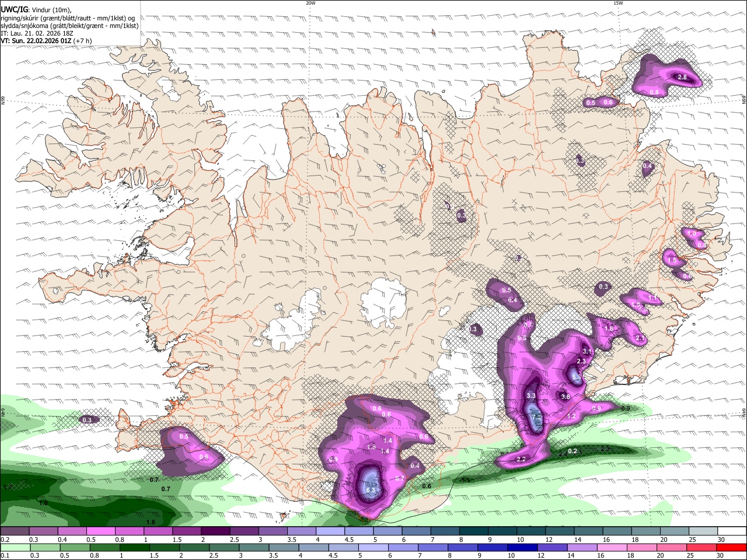Select the 3.8 snowfall value

[565, 397]
